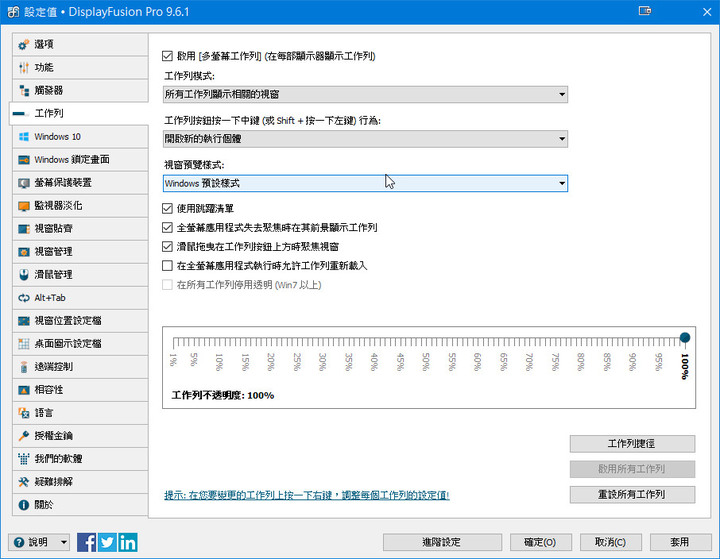Click the 視窗管理 icon
The width and height of the screenshot is (720, 559).
23,252
